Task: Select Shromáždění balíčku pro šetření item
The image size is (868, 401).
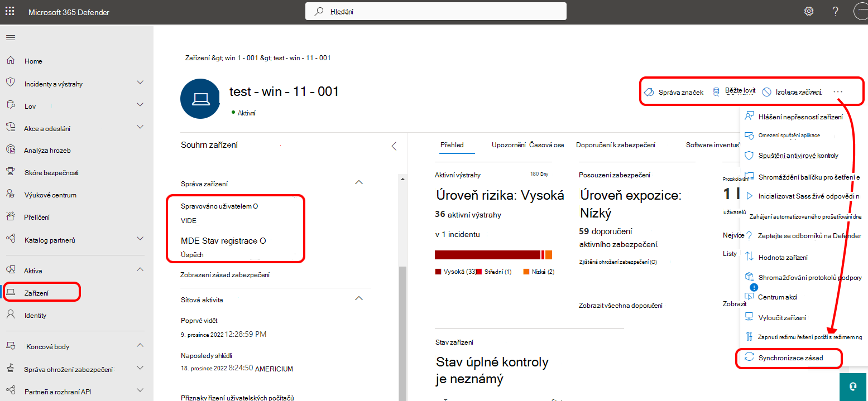Action: point(809,177)
